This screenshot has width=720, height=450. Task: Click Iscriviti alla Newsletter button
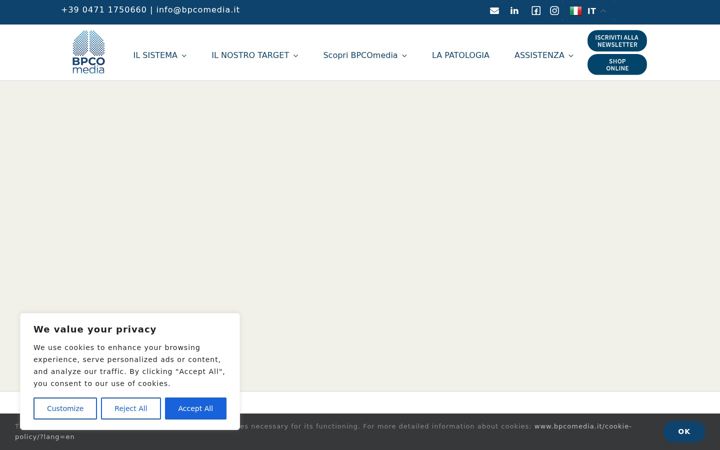coord(617,41)
